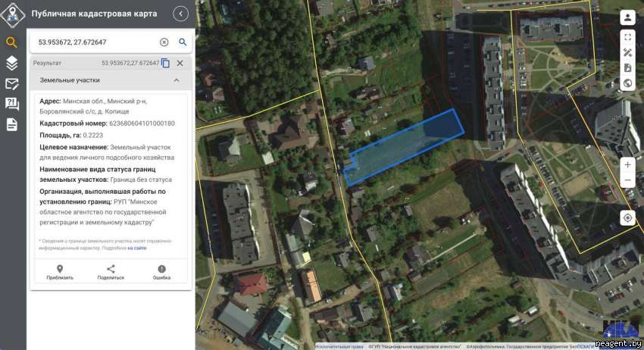
Task: Close the Результат panel
Action: click(x=180, y=63)
